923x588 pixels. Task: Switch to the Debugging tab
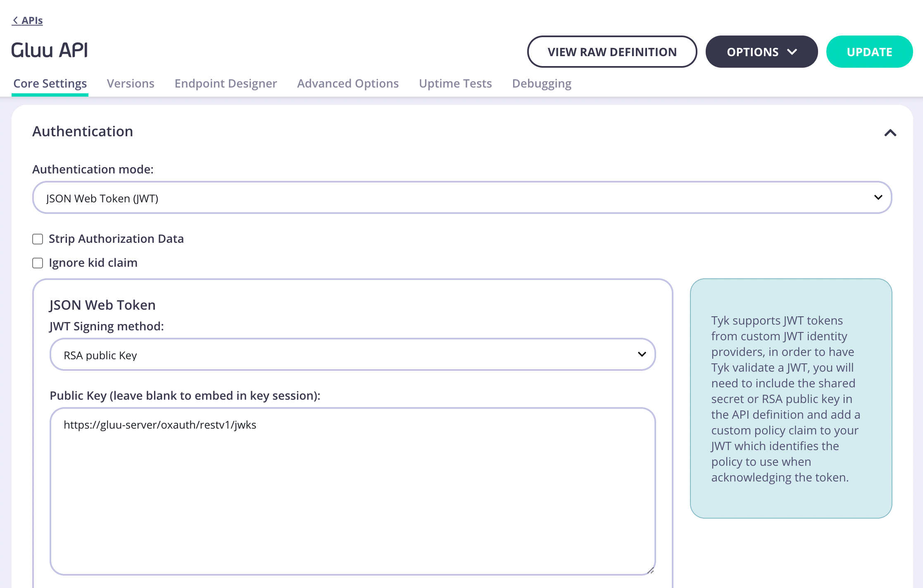pyautogui.click(x=542, y=83)
